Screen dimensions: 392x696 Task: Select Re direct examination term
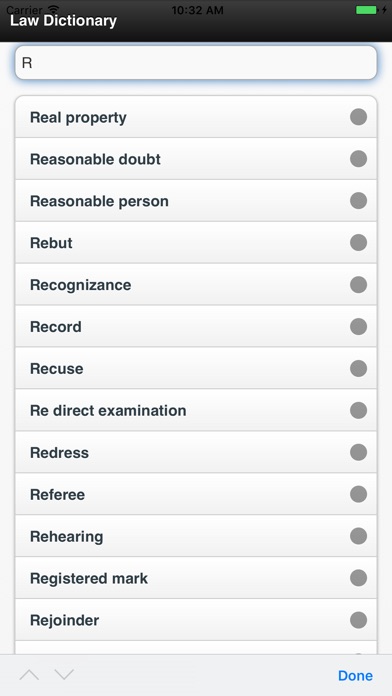196,410
